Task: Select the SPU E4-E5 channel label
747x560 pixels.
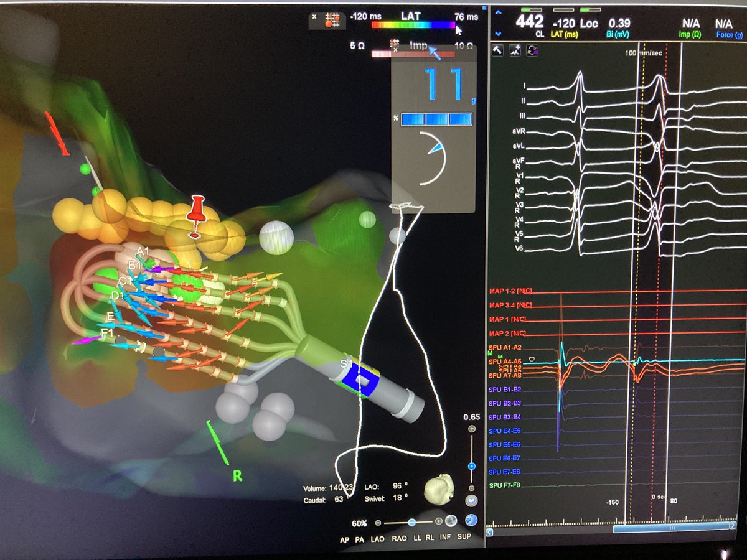Action: click(505, 431)
